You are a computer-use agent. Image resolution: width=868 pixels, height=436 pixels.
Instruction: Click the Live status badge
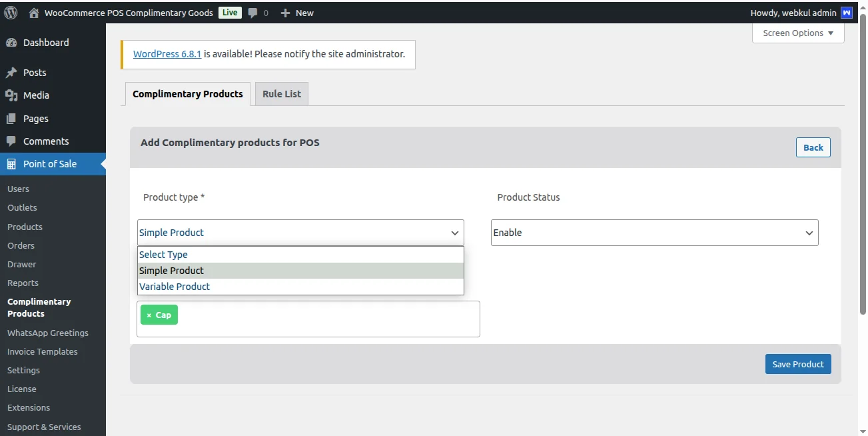[230, 13]
